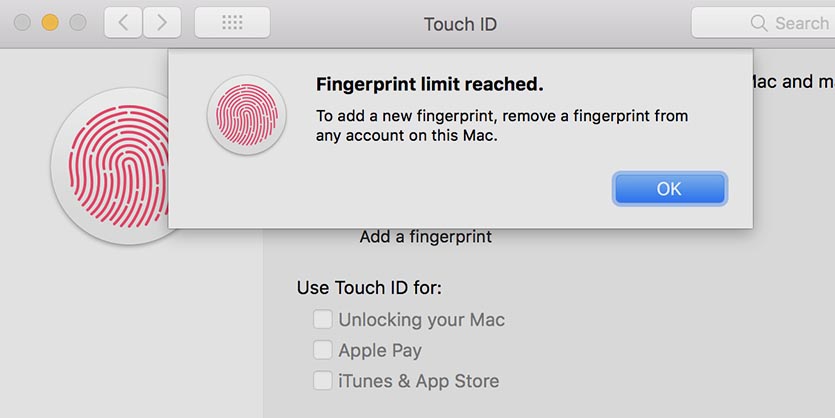Screen dimensions: 835x418
Task: Click the Use Touch ID for label
Action: coord(369,288)
